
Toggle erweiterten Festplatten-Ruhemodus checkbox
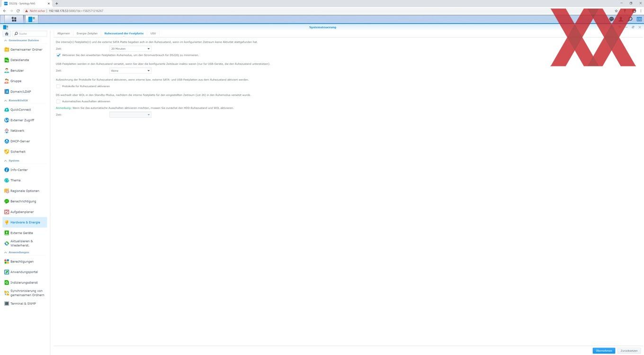[58, 55]
